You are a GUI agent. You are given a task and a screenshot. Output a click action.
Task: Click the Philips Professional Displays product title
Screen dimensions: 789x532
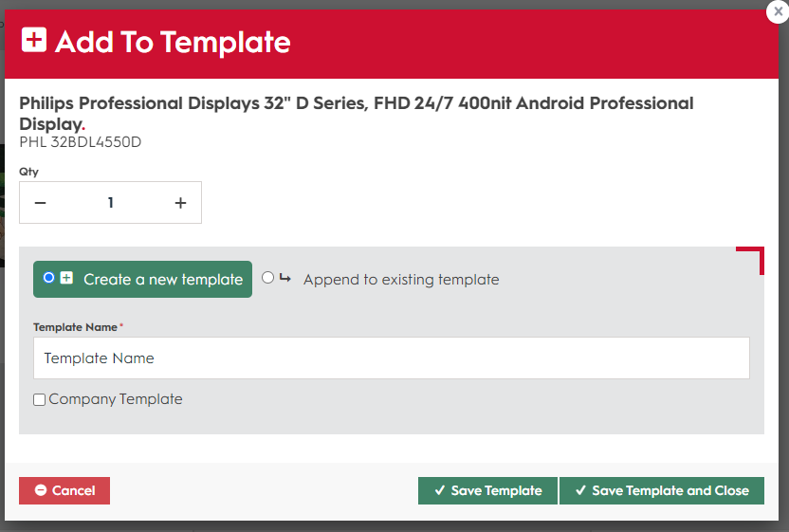coord(357,113)
